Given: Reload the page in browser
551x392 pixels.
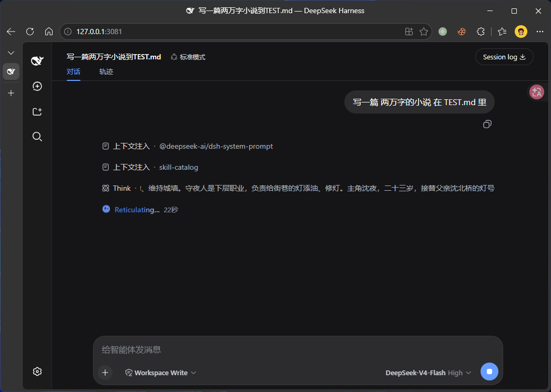Looking at the screenshot, I should 30,32.
